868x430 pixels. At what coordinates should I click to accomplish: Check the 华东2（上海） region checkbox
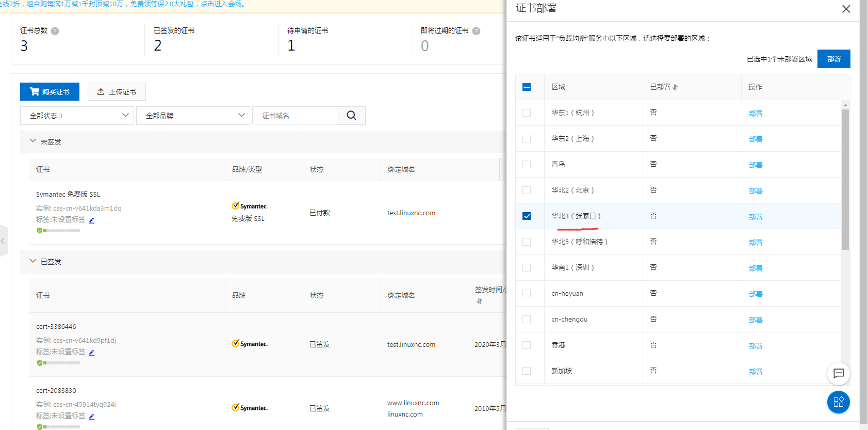tap(527, 138)
